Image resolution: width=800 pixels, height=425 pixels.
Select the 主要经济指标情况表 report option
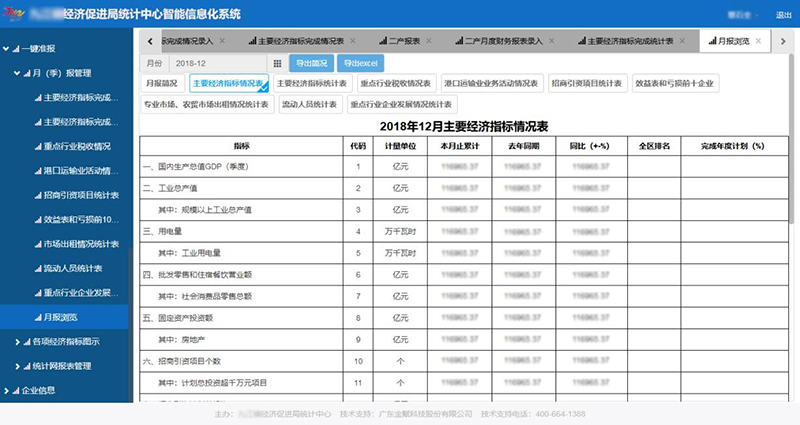pos(228,83)
